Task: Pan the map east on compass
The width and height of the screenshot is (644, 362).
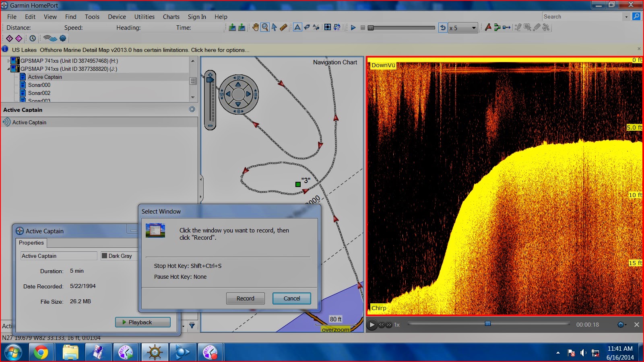Action: (x=249, y=94)
